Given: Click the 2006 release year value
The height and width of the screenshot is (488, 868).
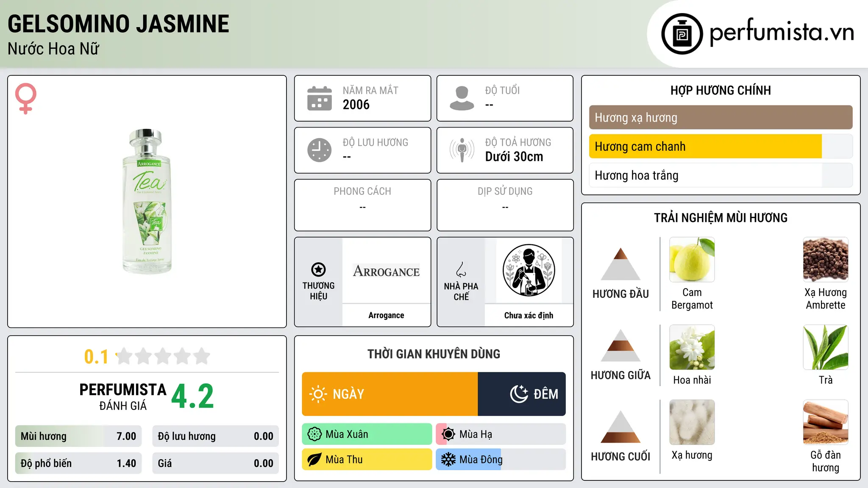Looking at the screenshot, I should coord(356,105).
